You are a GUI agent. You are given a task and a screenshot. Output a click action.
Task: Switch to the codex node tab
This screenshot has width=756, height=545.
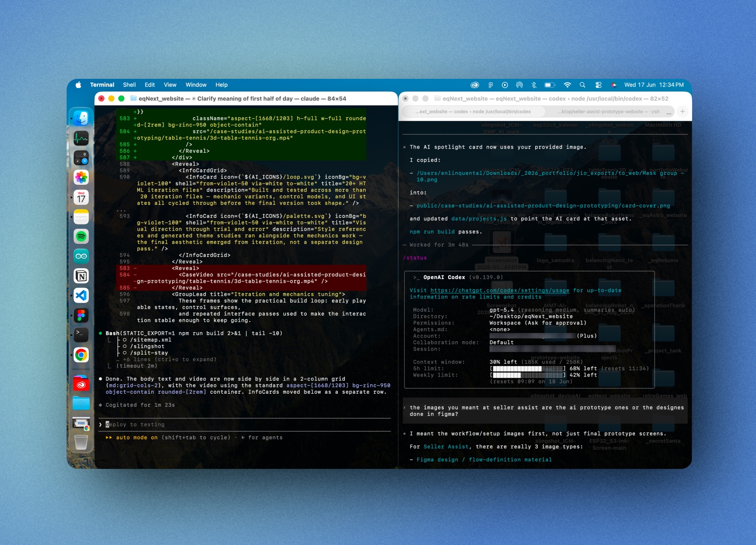(x=473, y=111)
